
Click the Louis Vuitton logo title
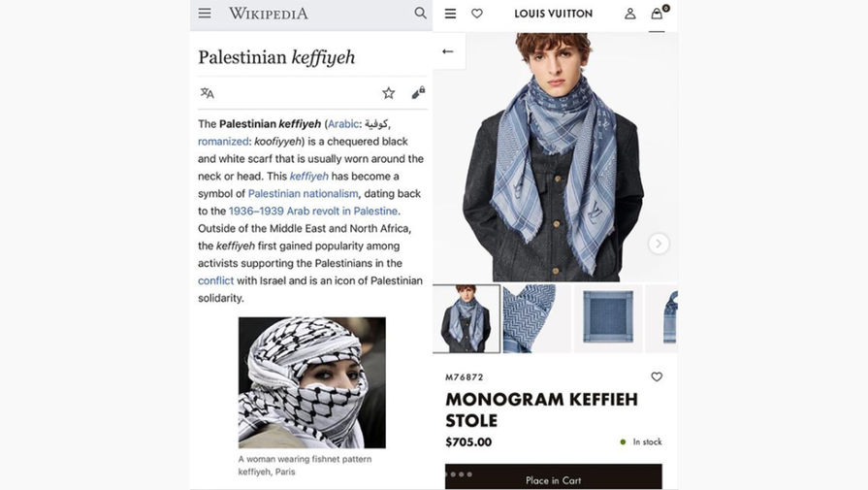tap(554, 14)
